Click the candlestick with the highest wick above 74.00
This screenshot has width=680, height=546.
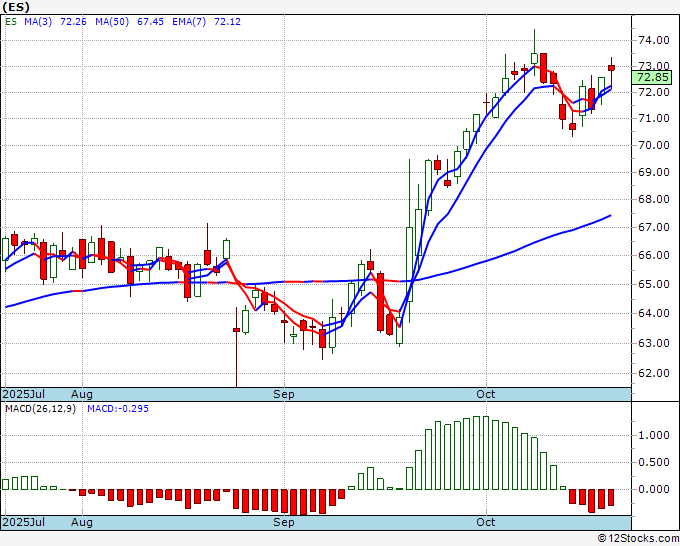click(534, 58)
